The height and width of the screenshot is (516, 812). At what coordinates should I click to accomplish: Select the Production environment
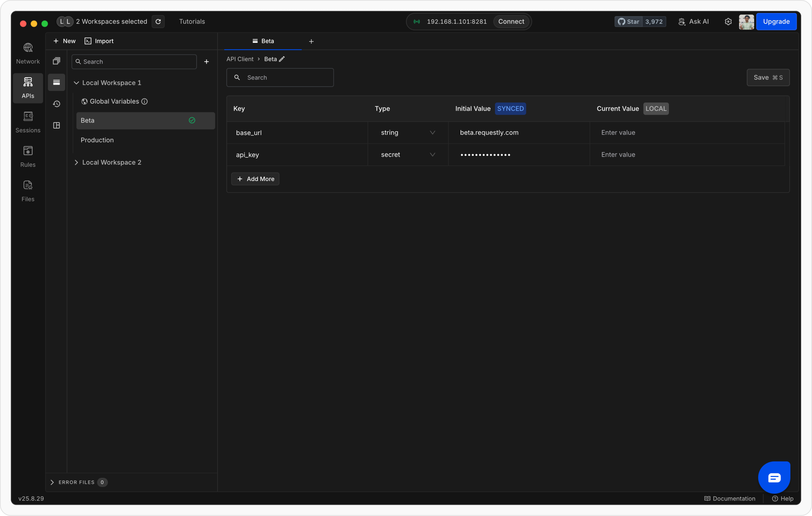click(x=97, y=140)
